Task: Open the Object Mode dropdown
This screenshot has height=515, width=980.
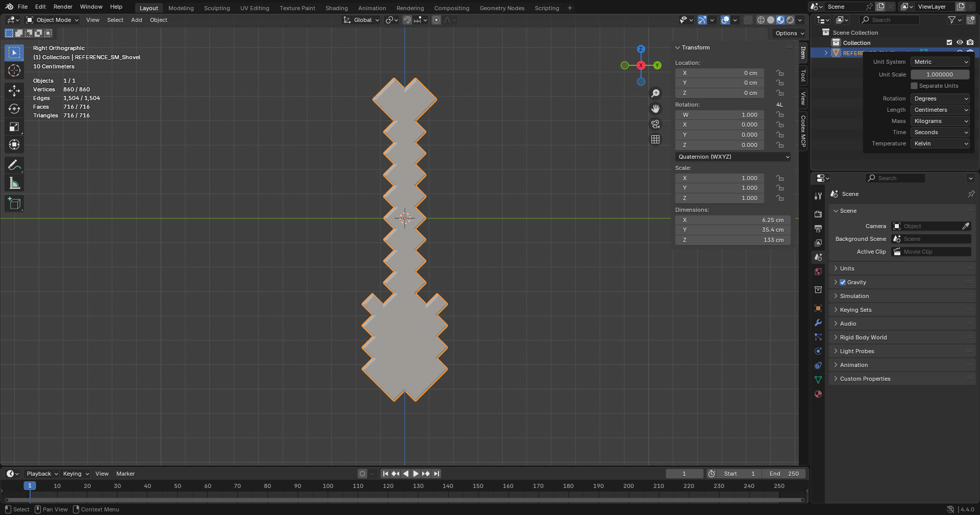Action: (52, 20)
